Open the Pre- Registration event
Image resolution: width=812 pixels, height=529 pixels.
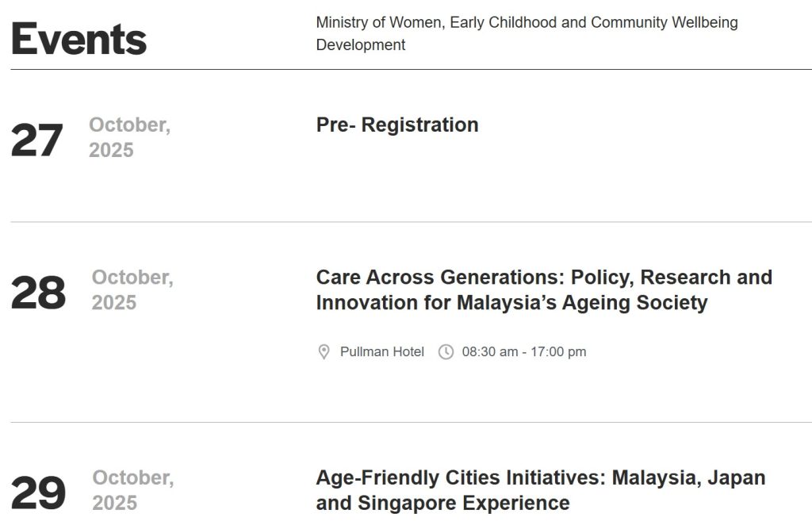click(x=397, y=125)
